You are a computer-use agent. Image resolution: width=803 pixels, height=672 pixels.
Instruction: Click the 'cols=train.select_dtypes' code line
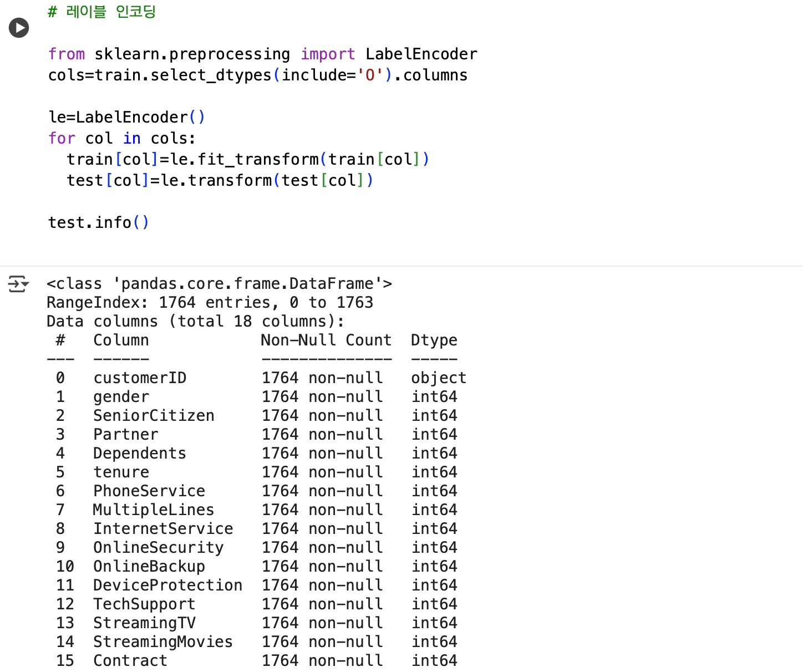click(258, 75)
